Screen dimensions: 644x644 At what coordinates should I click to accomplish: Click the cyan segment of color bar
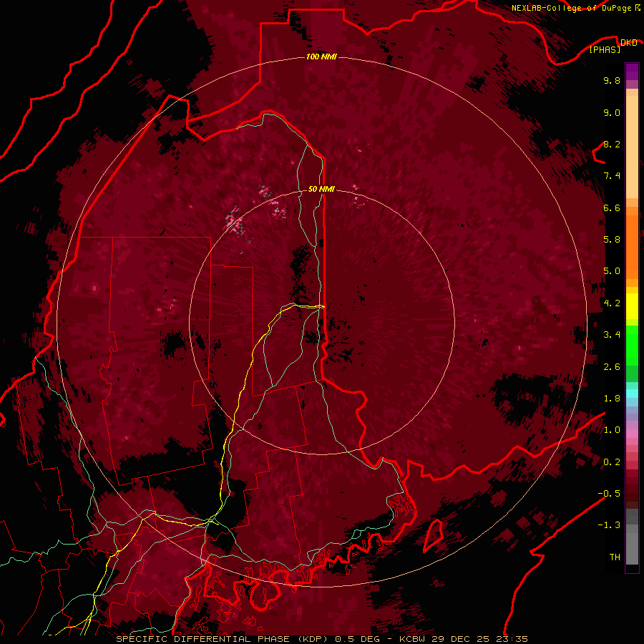tap(632, 394)
